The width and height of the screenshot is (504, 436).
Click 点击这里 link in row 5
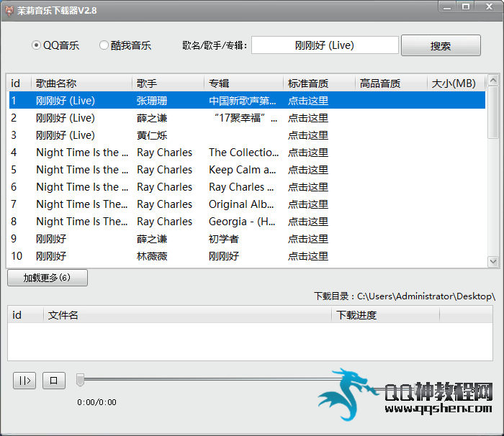point(308,170)
